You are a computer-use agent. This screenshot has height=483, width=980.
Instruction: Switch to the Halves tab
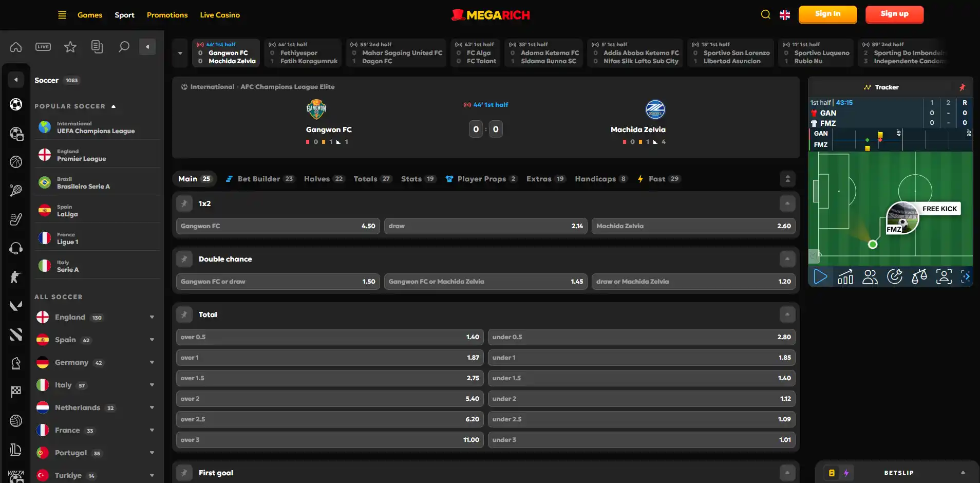tap(324, 179)
